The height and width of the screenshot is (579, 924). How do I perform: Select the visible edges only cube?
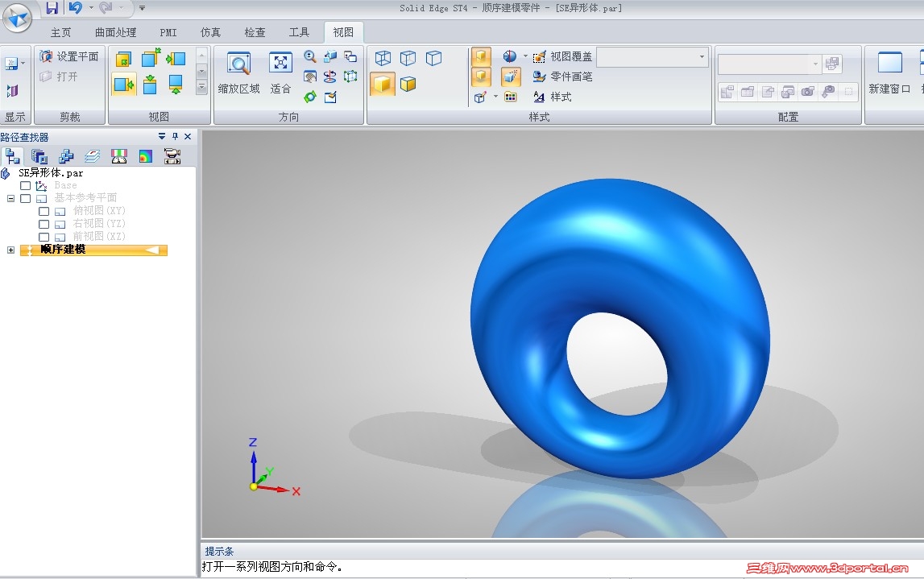[433, 58]
